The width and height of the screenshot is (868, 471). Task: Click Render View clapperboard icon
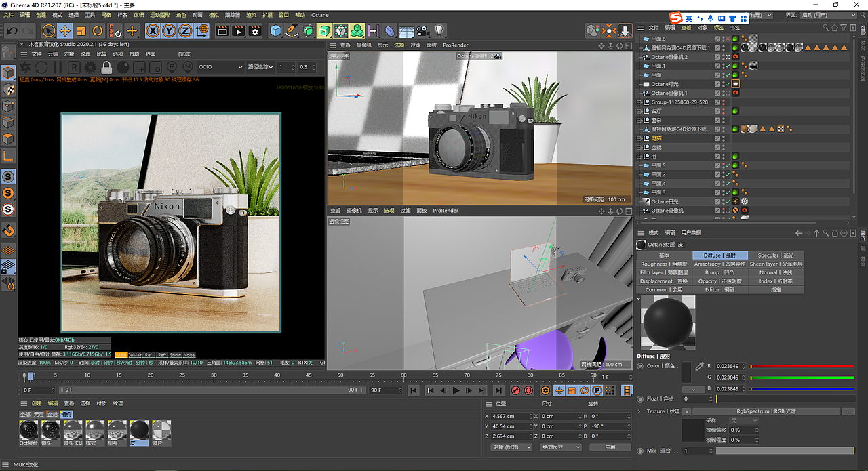[x=222, y=30]
